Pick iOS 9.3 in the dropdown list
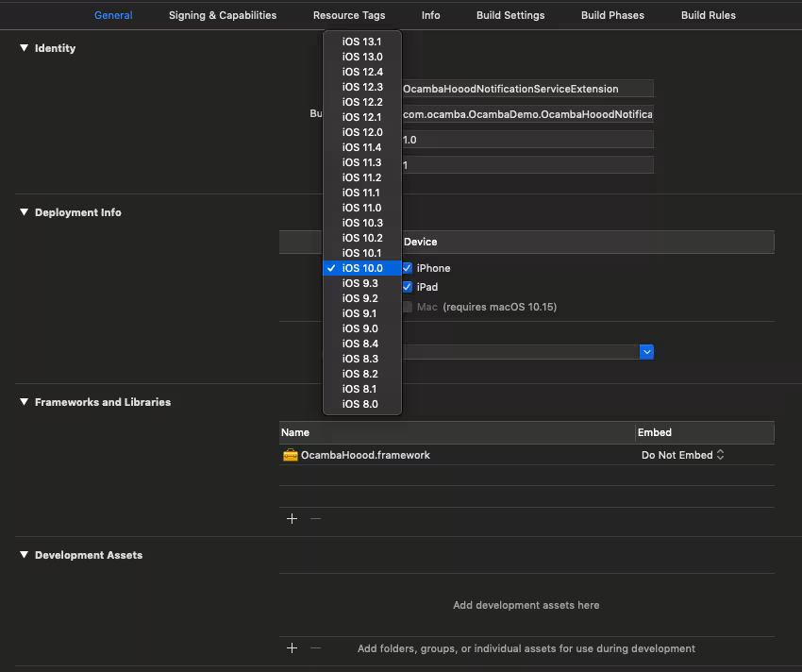 (359, 283)
